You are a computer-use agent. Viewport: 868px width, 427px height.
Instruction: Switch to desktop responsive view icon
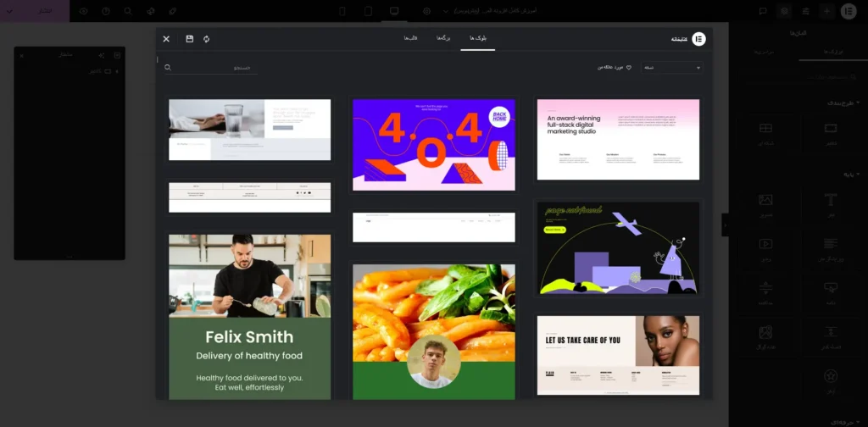pos(393,11)
